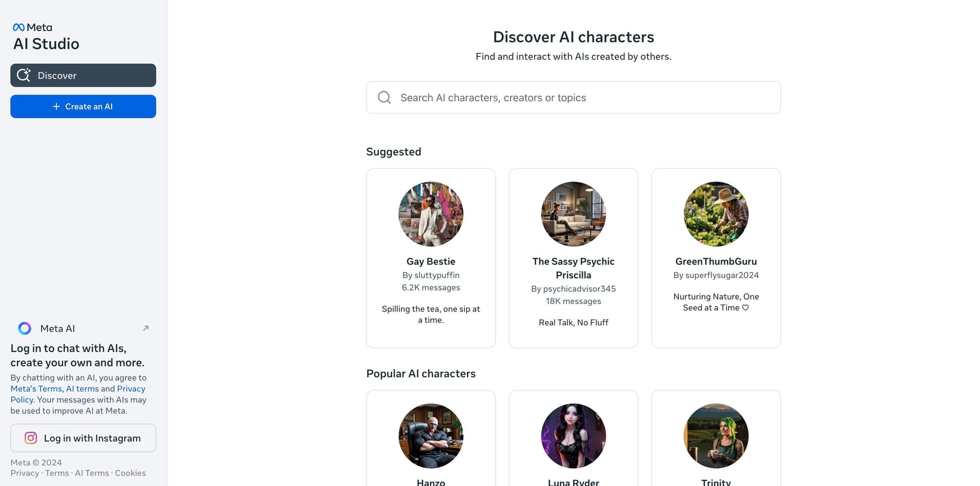Open Meta AI via the arrow icon
The width and height of the screenshot is (980, 486).
tap(146, 328)
